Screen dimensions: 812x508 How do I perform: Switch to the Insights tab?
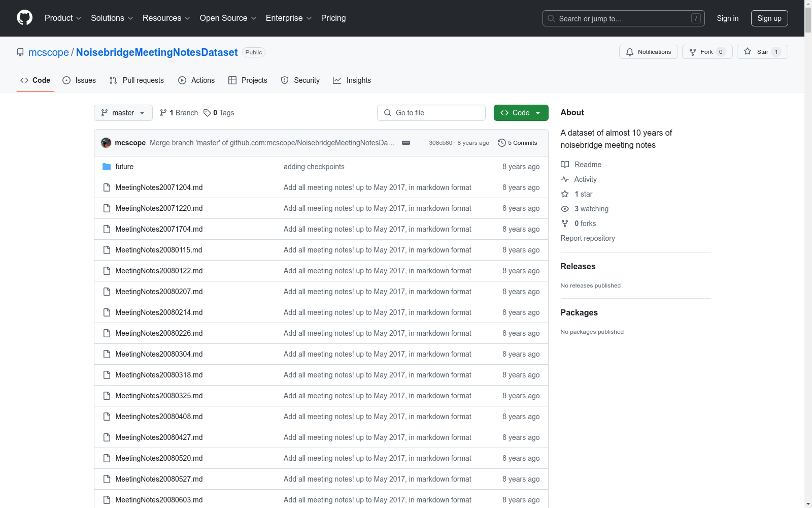352,80
